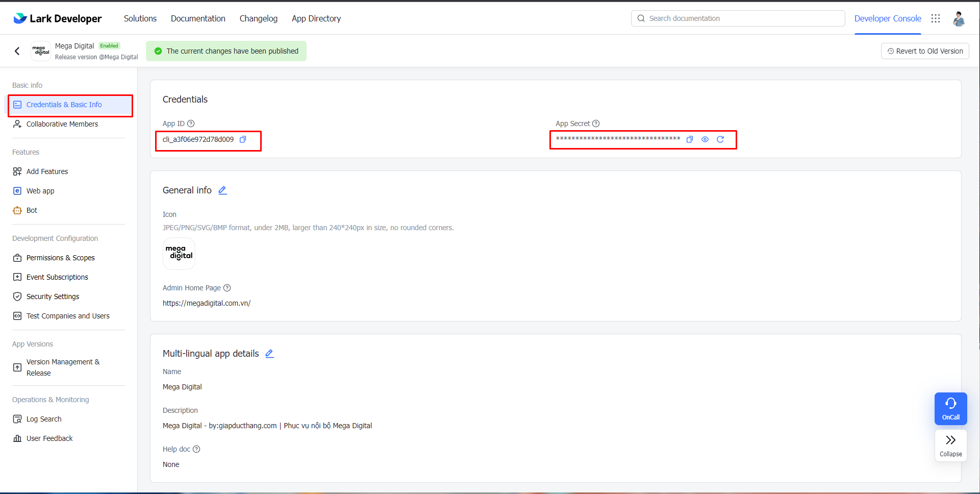Reveal the App Secret with the eye toggle
980x494 pixels.
[705, 139]
